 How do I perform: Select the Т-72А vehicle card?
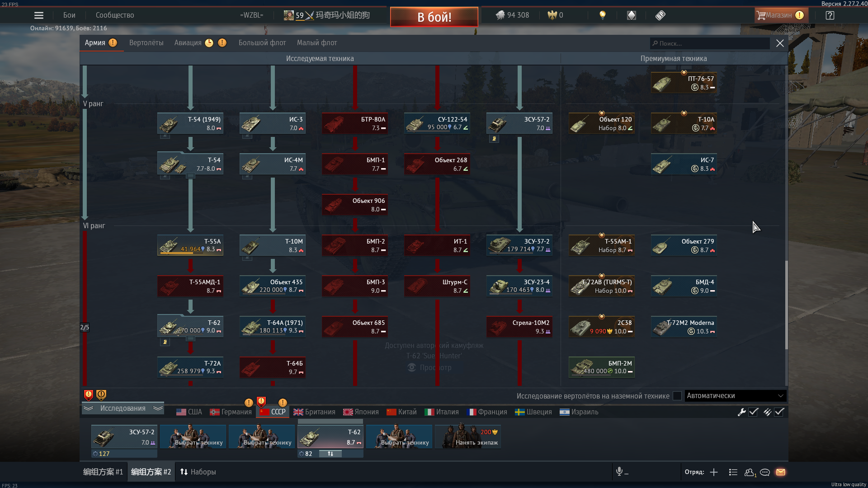190,367
